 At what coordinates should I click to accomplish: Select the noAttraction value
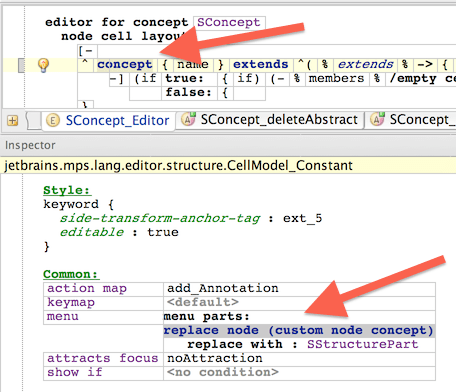tap(215, 358)
